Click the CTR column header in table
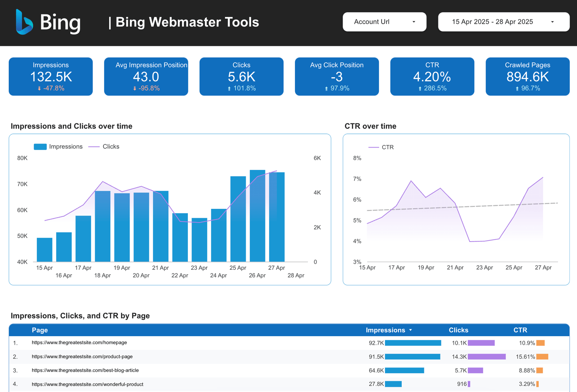577x392 pixels. point(520,330)
